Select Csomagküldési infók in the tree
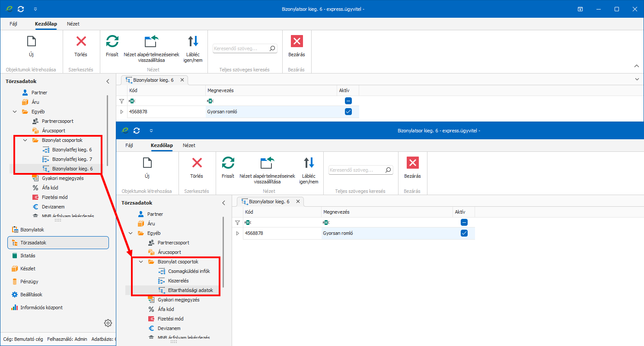 click(189, 271)
